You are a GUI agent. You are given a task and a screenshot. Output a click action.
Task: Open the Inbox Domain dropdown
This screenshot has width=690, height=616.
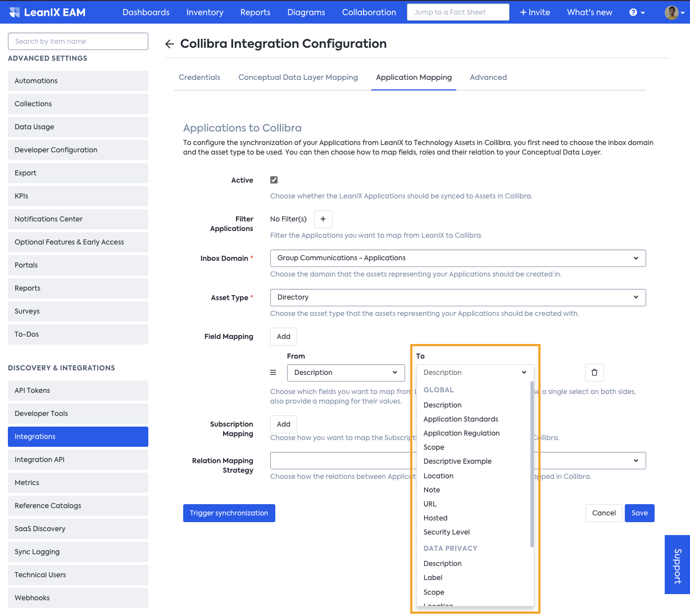(x=458, y=259)
